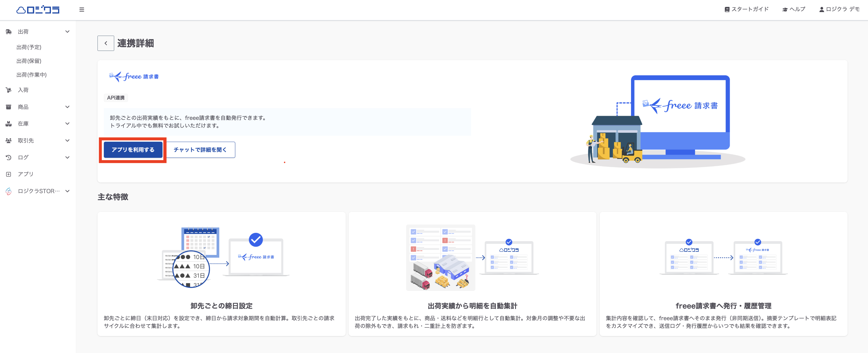Open the ヘルプ link
This screenshot has height=353, width=868.
794,9
